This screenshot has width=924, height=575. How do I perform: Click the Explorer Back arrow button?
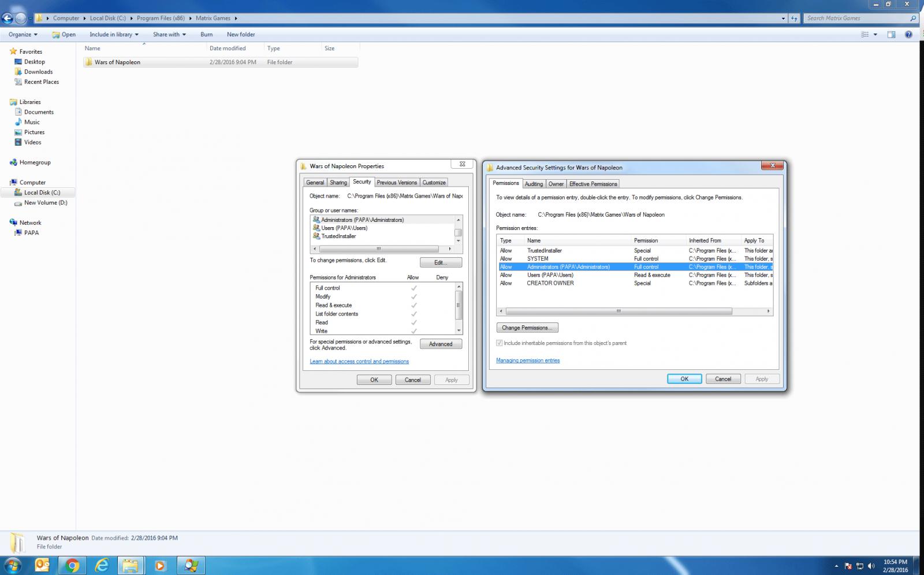tap(8, 18)
